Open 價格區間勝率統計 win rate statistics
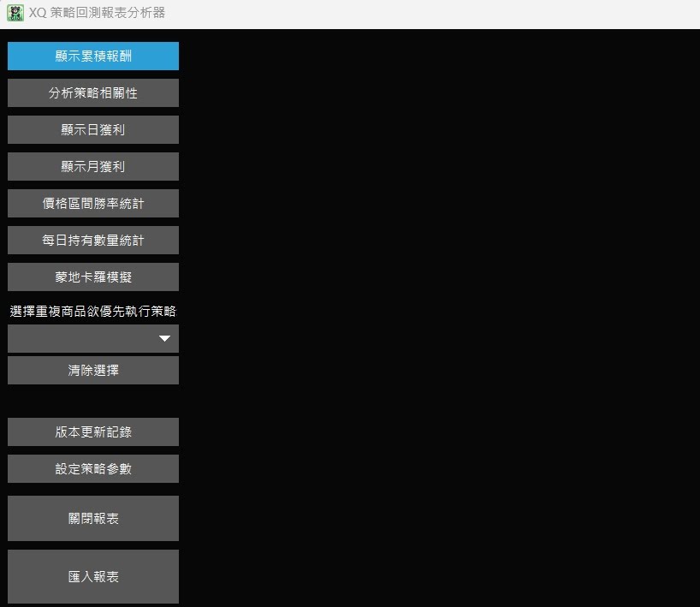Screen dimensions: 700x607 [93, 203]
